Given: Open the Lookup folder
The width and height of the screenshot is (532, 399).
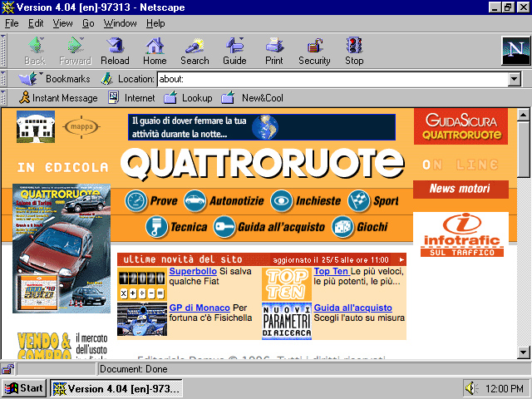Looking at the screenshot, I should tap(188, 98).
